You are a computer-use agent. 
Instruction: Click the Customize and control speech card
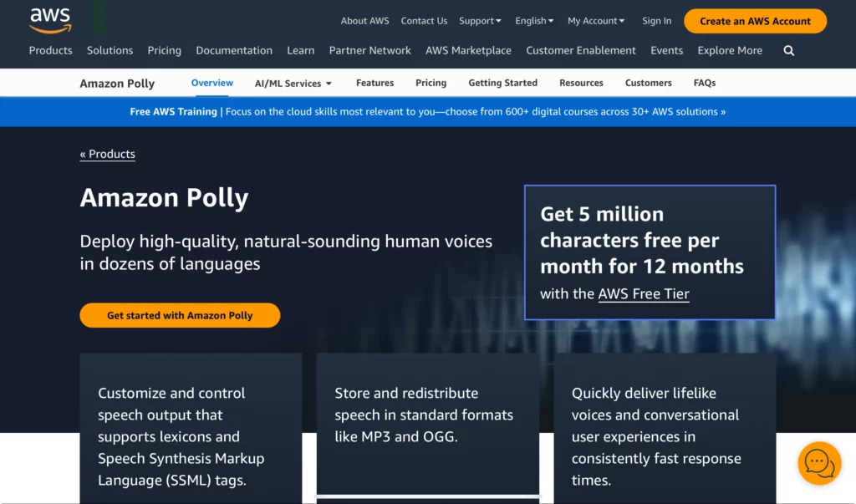pos(191,428)
